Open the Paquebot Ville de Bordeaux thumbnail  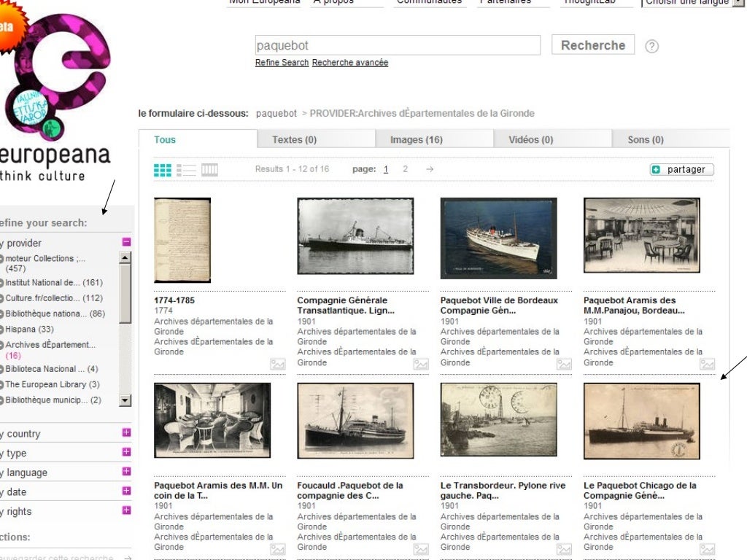498,238
